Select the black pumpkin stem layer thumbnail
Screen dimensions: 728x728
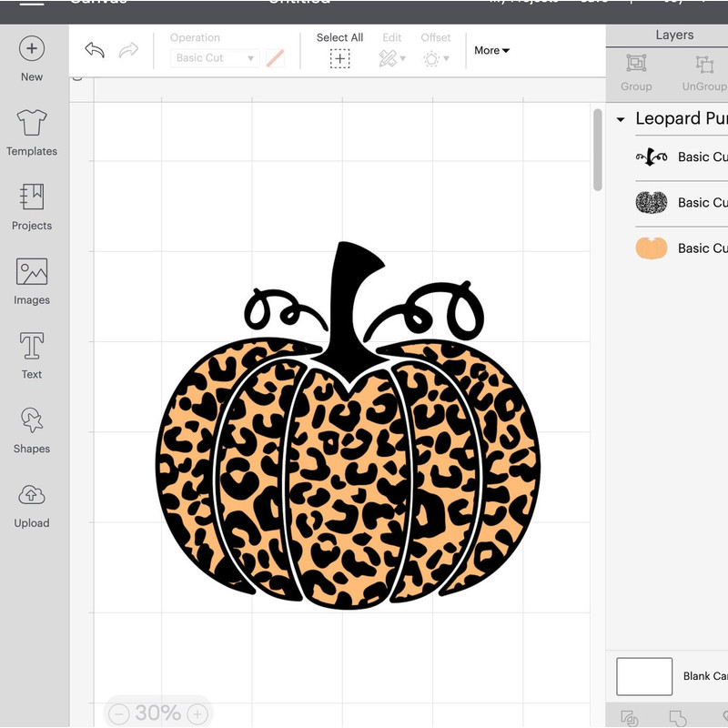coord(650,157)
